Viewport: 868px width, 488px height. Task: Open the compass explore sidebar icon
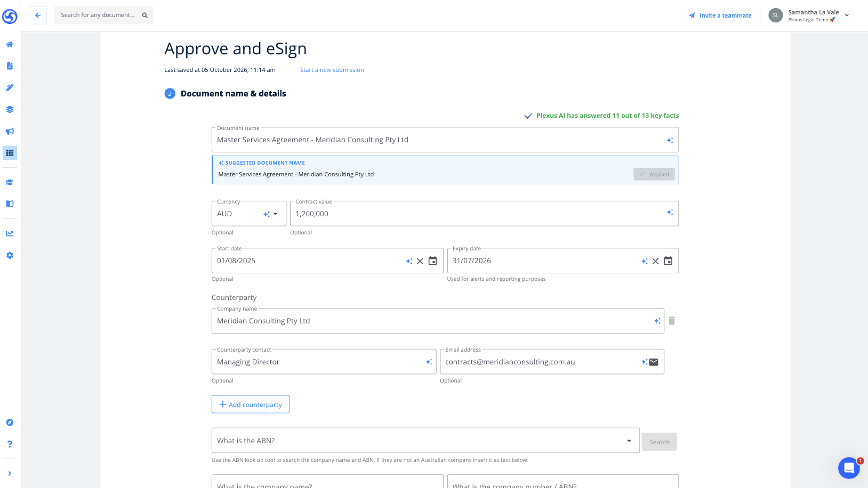10,422
